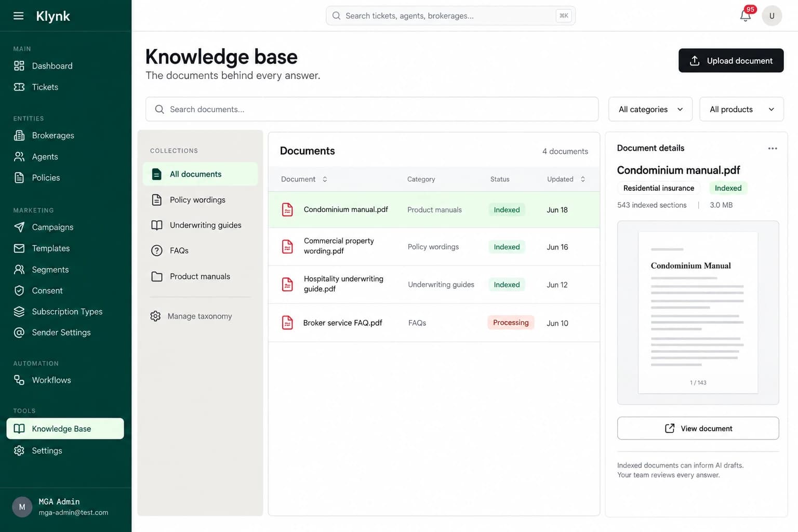Click the Upload document button
The height and width of the screenshot is (532, 798).
[730, 61]
